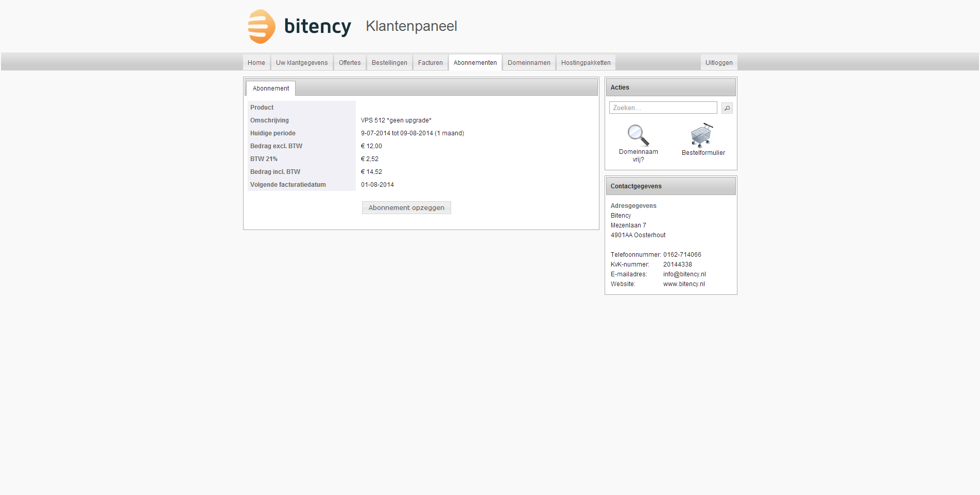The image size is (980, 495).
Task: Open the Offertes tab
Action: click(x=349, y=63)
